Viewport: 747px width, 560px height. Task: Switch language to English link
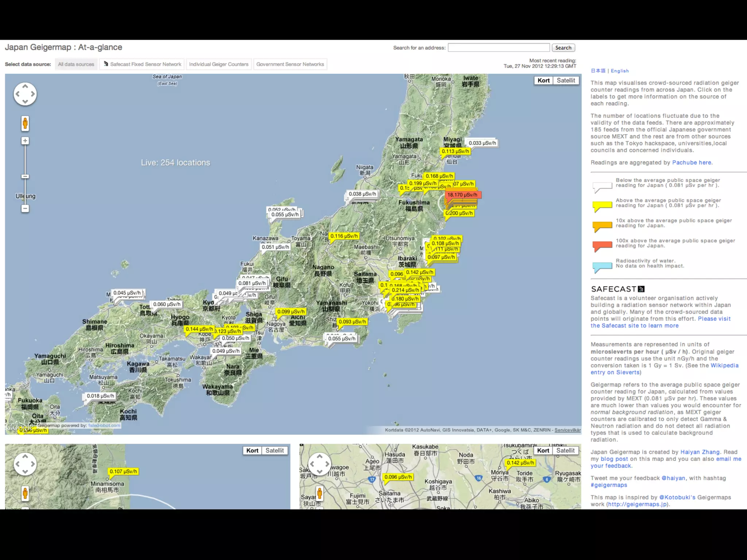(x=620, y=71)
